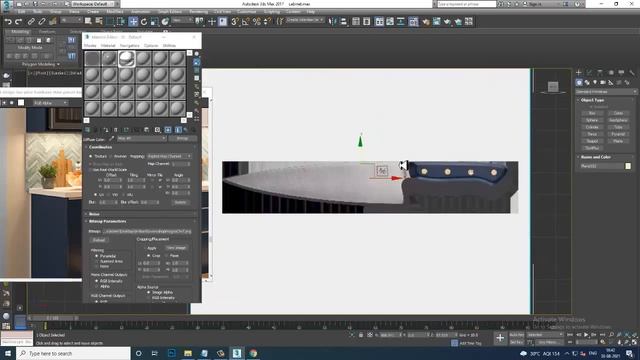Collapse the Object Type rollout
This screenshot has width=640, height=360.
pyautogui.click(x=592, y=100)
